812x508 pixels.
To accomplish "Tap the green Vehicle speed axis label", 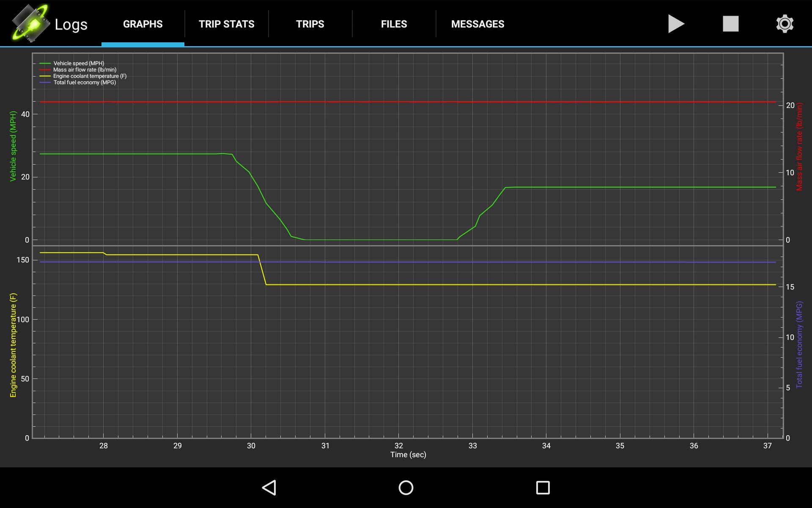I will (13, 146).
